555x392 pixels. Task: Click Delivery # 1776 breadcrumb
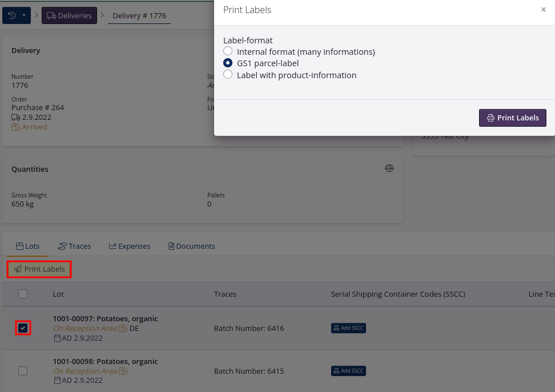pyautogui.click(x=139, y=15)
